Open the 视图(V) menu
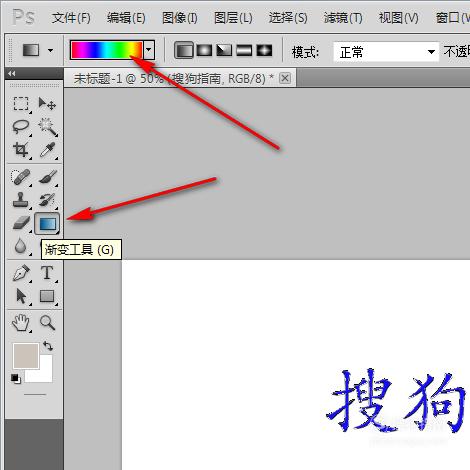This screenshot has height=470, width=470. [x=398, y=17]
